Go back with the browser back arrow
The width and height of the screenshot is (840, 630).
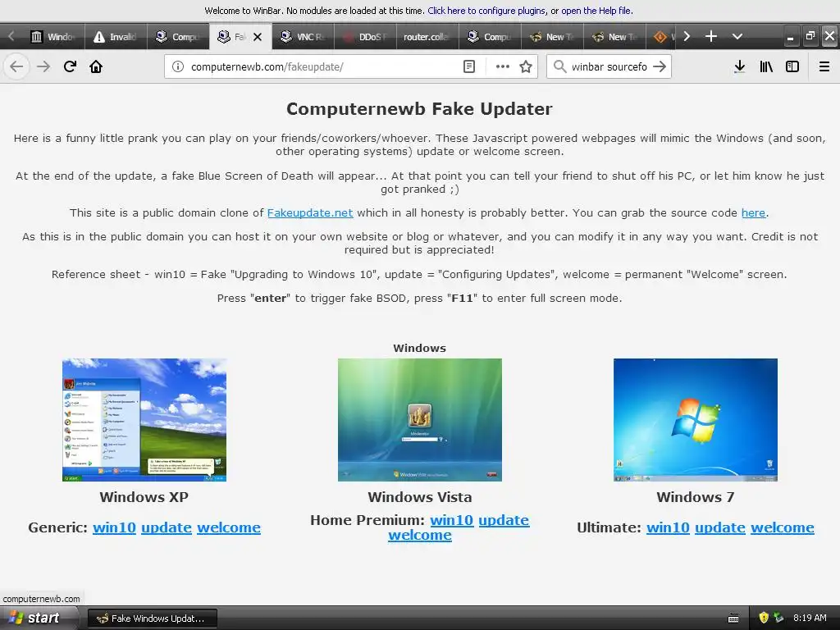click(16, 66)
